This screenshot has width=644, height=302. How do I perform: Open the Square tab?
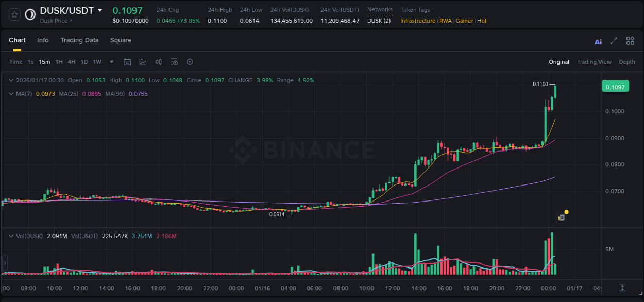121,40
